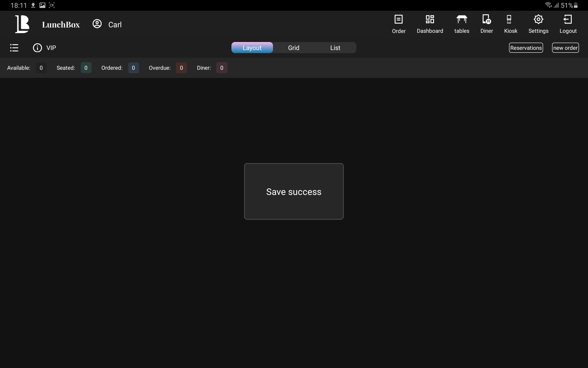Open the Order page icon
The width and height of the screenshot is (588, 368).
point(399,20)
